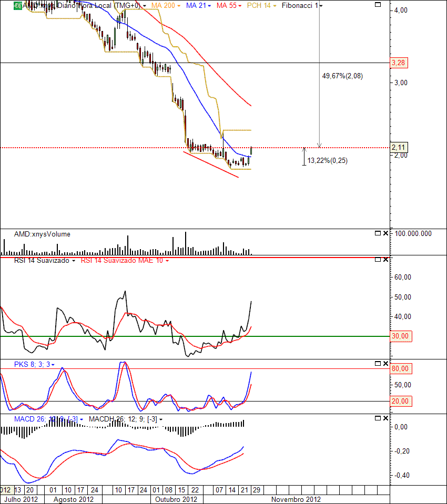Viewport: 447px width, 504px height.
Task: Select the 3,28 price level label
Action: click(400, 63)
